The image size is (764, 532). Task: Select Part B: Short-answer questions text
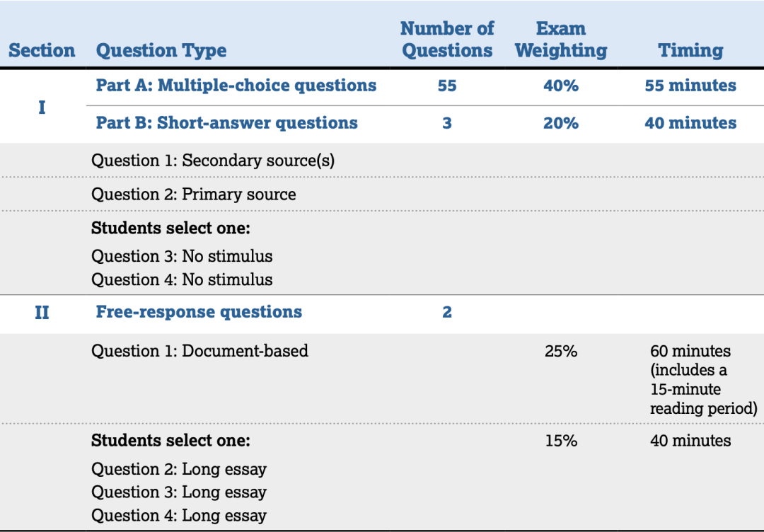click(226, 123)
